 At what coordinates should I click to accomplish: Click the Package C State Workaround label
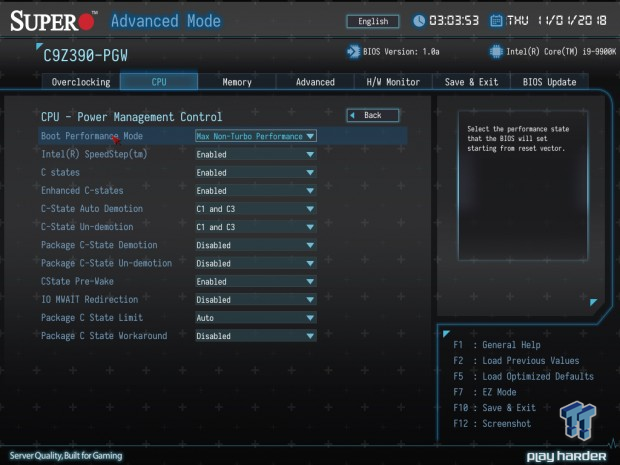tap(104, 336)
